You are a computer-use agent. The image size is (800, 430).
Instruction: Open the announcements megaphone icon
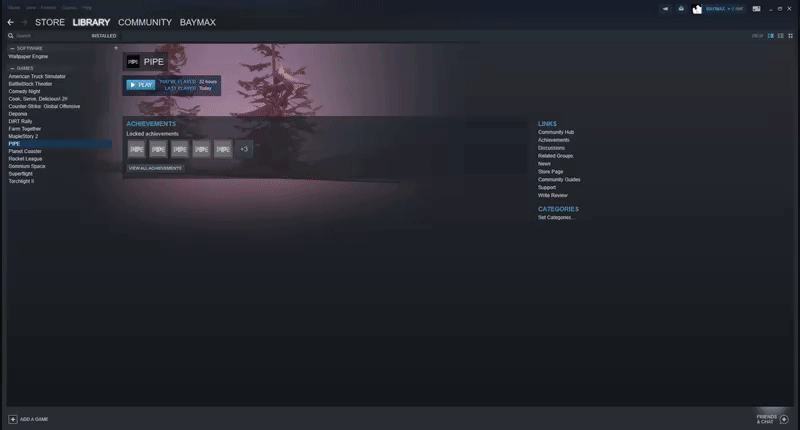(665, 9)
